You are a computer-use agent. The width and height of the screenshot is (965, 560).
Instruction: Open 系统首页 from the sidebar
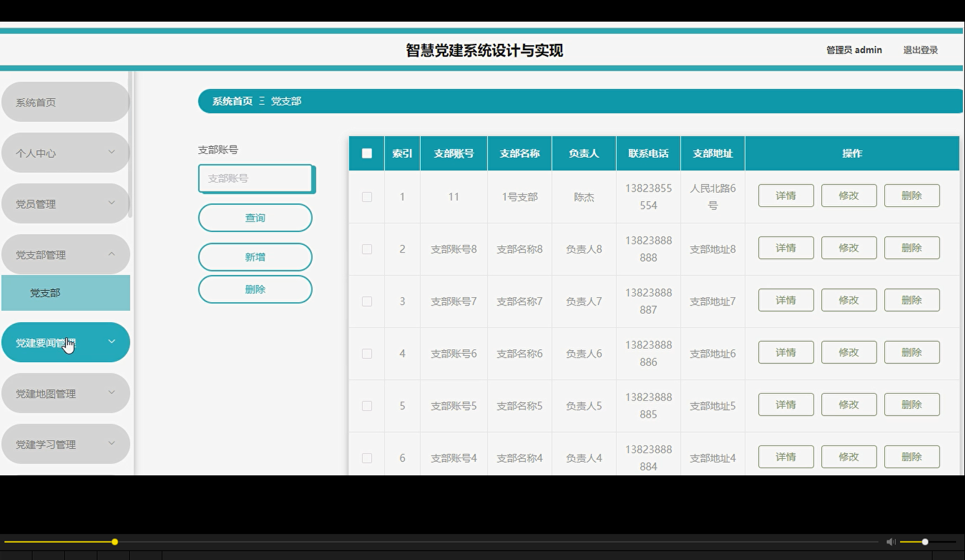point(66,101)
